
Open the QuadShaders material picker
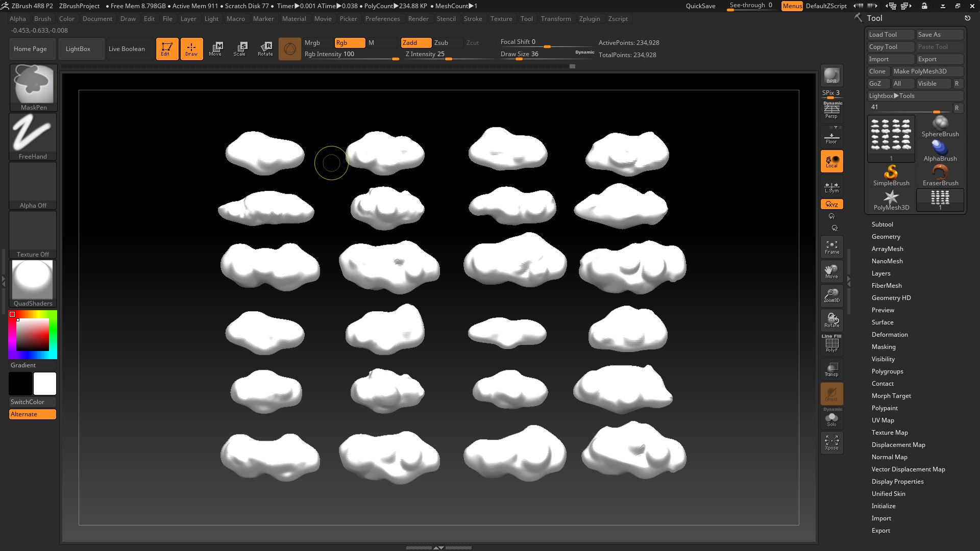pos(32,281)
